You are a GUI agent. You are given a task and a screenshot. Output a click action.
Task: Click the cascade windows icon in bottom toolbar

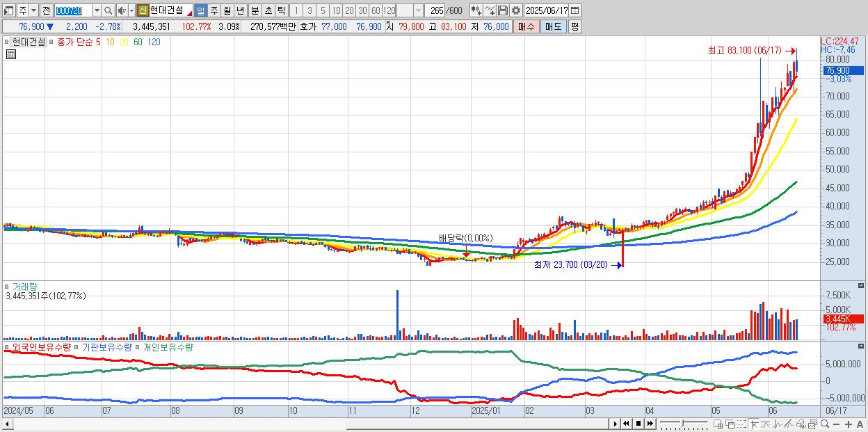coord(730,424)
